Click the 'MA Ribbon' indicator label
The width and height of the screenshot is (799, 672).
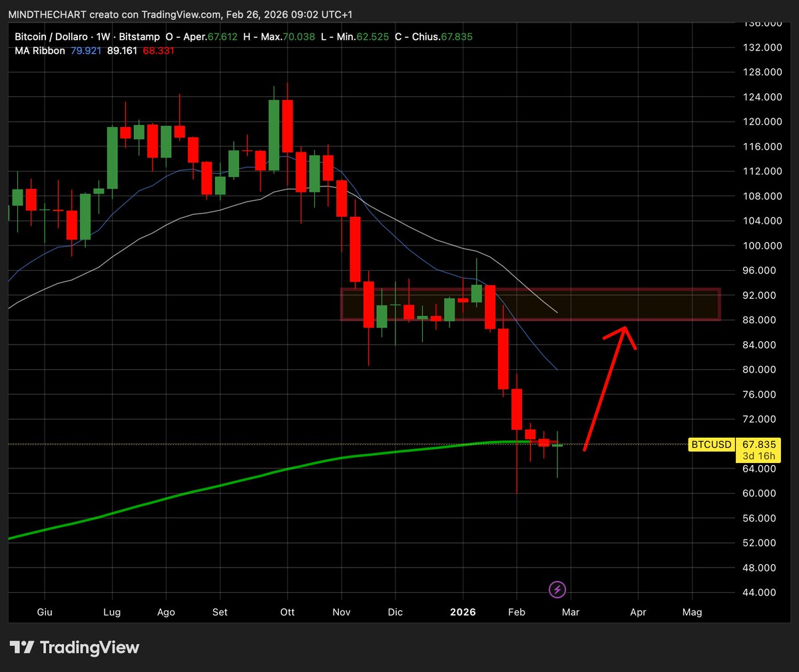pos(40,51)
